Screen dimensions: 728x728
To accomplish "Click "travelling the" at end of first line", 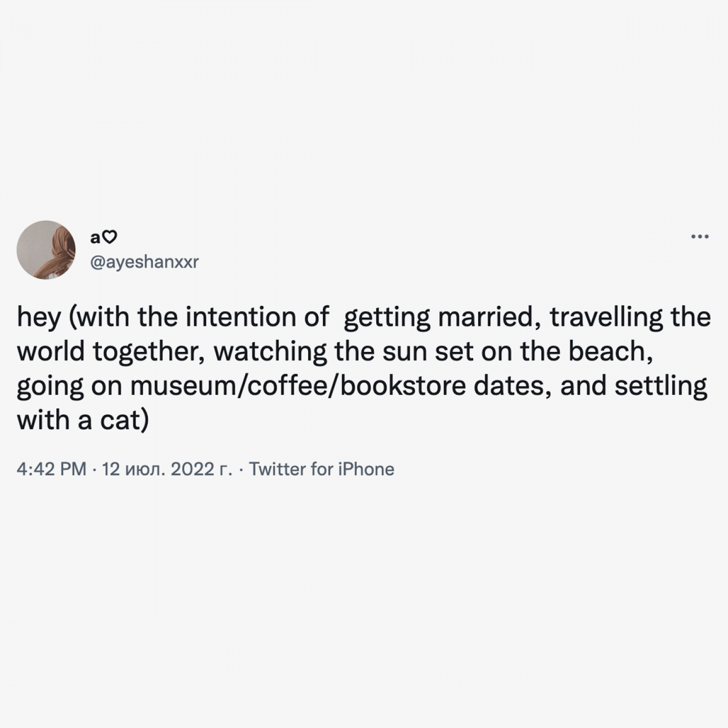I will click(x=630, y=317).
